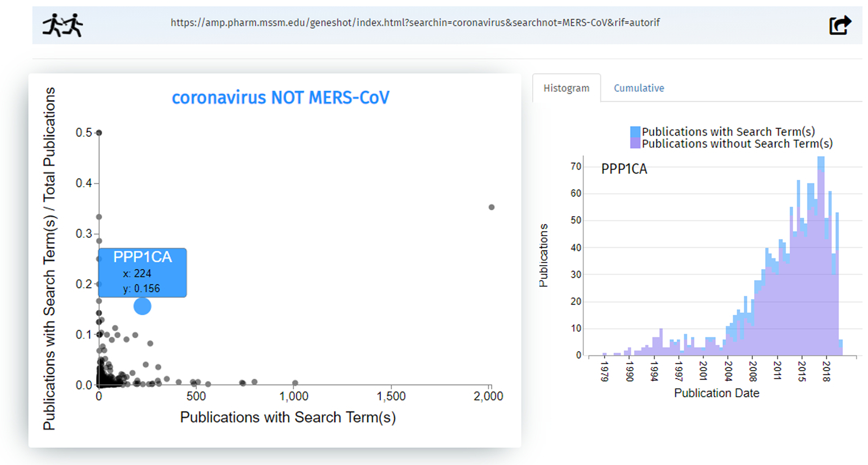
Task: Click the scatter x-axis title 'Publications with Search Term(s)'
Action: click(288, 417)
